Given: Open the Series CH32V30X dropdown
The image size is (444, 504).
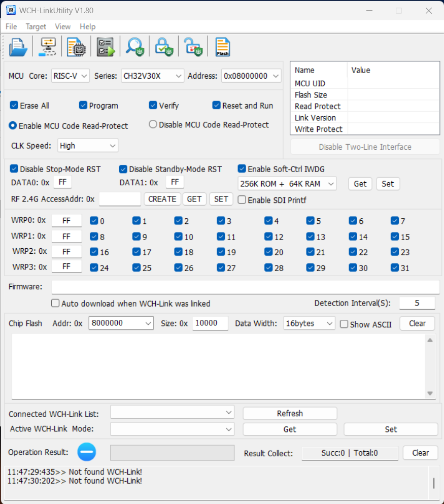Looking at the screenshot, I should point(152,76).
